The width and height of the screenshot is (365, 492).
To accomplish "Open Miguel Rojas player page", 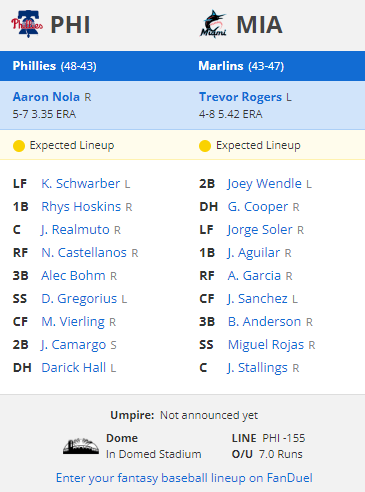I will [x=266, y=345].
